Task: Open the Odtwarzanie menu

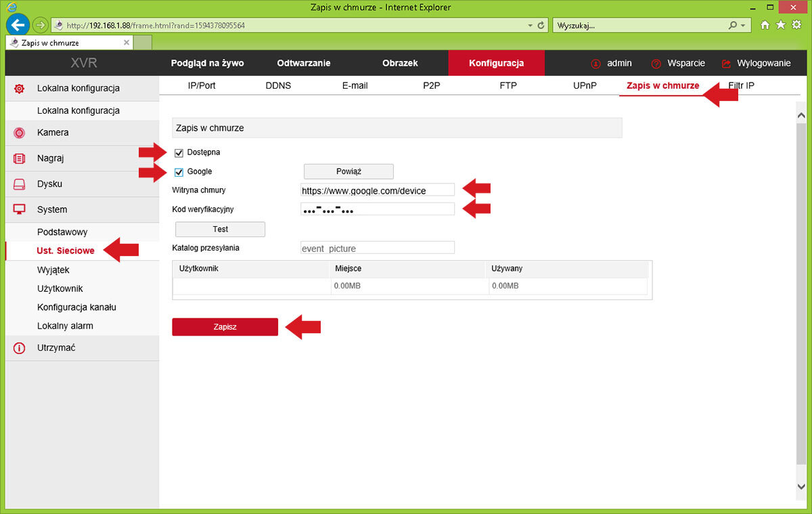Action: (303, 63)
